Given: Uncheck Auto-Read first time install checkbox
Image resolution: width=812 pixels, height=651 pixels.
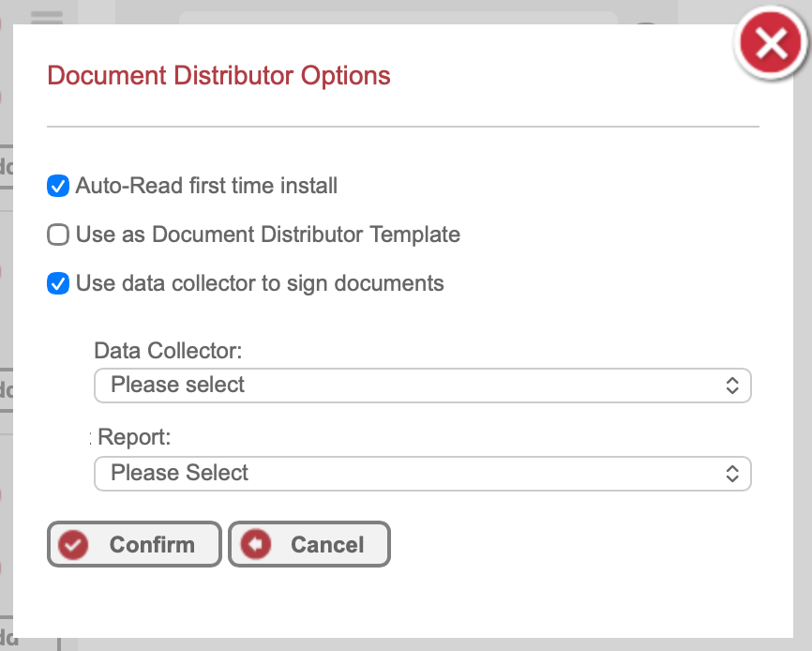Looking at the screenshot, I should [58, 186].
